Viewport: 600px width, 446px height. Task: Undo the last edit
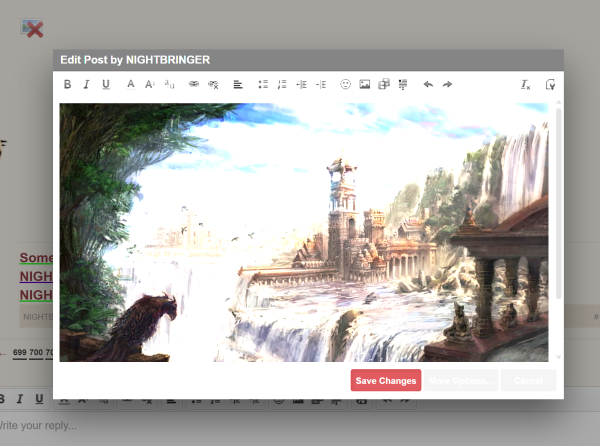428,85
